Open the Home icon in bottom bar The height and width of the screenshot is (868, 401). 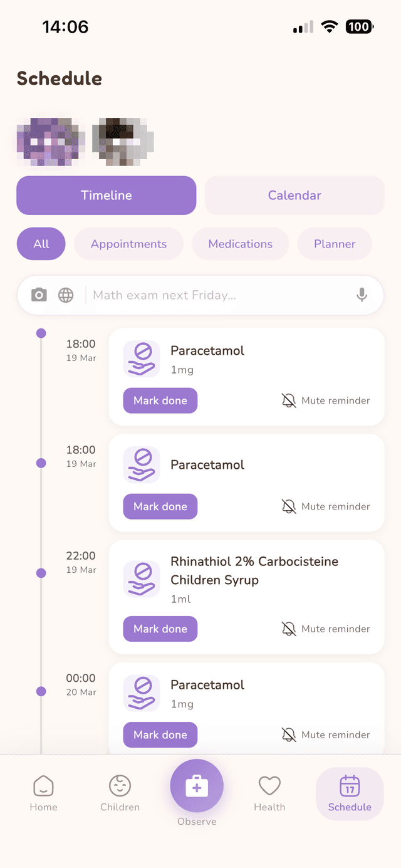tap(43, 784)
